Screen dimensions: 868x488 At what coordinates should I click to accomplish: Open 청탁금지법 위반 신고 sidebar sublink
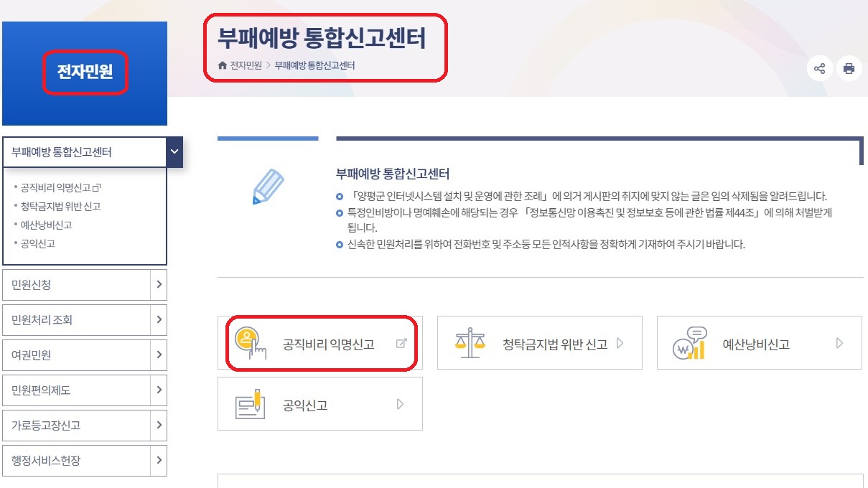click(x=61, y=207)
